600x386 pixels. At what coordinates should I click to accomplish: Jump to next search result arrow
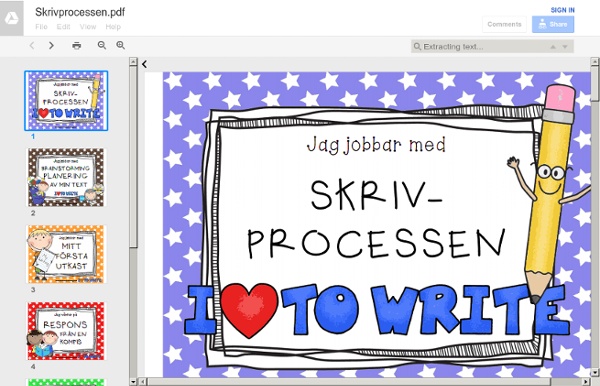tap(565, 47)
